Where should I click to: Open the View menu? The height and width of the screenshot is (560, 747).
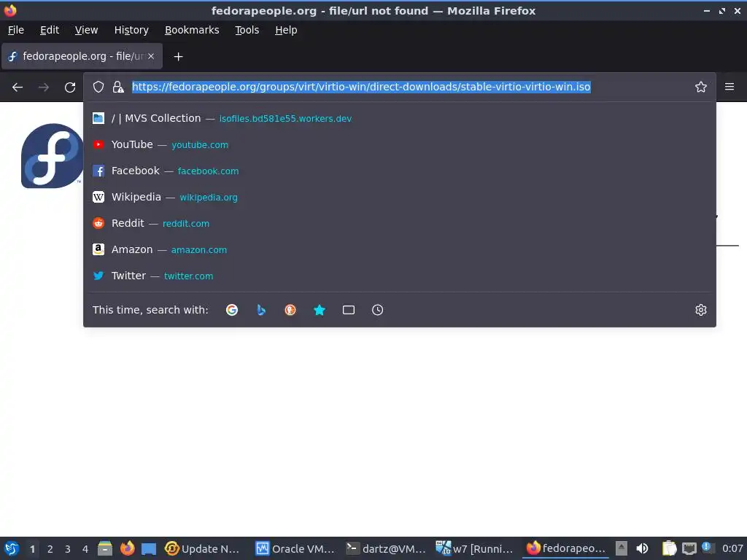click(86, 30)
